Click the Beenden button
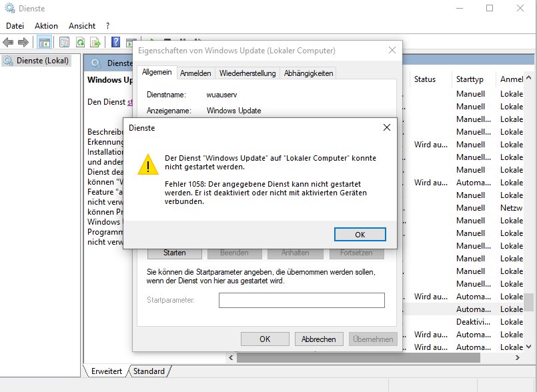This screenshot has height=392, width=537. point(234,253)
